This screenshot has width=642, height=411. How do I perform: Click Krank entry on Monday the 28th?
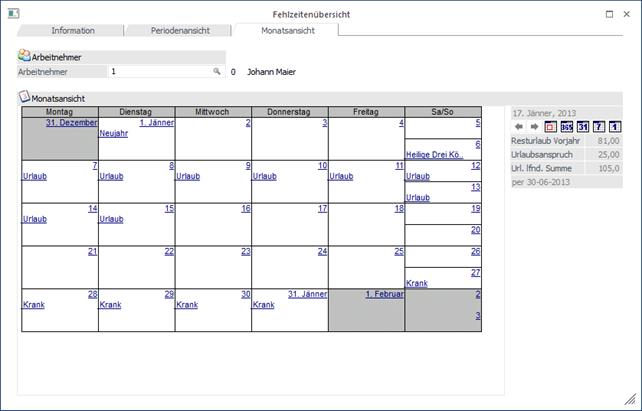click(x=33, y=305)
